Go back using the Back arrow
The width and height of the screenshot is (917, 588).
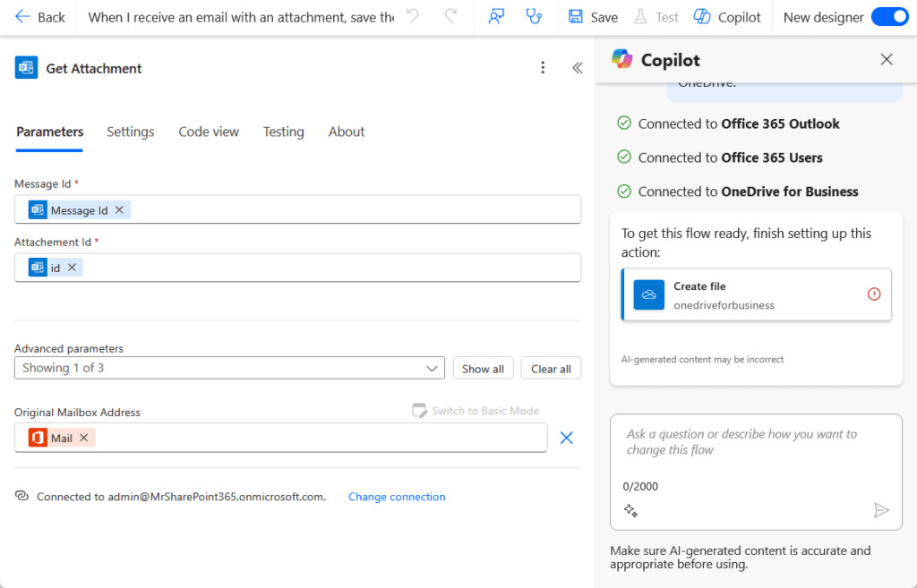(x=39, y=17)
